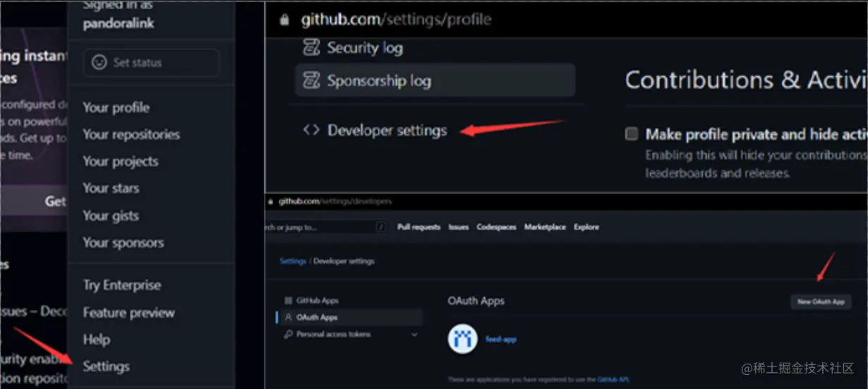The width and height of the screenshot is (868, 389).
Task: Click the GitHub Apps grid icon
Action: tap(287, 300)
